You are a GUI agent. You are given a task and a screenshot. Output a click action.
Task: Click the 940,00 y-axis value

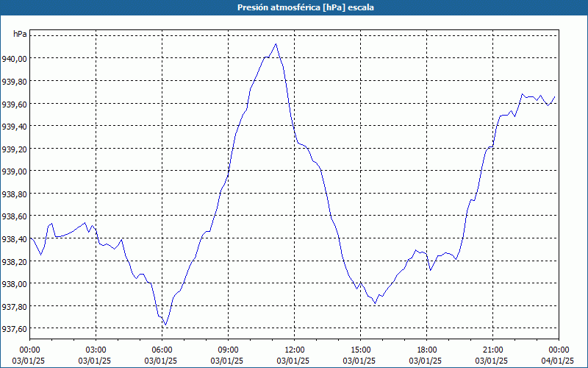point(14,59)
